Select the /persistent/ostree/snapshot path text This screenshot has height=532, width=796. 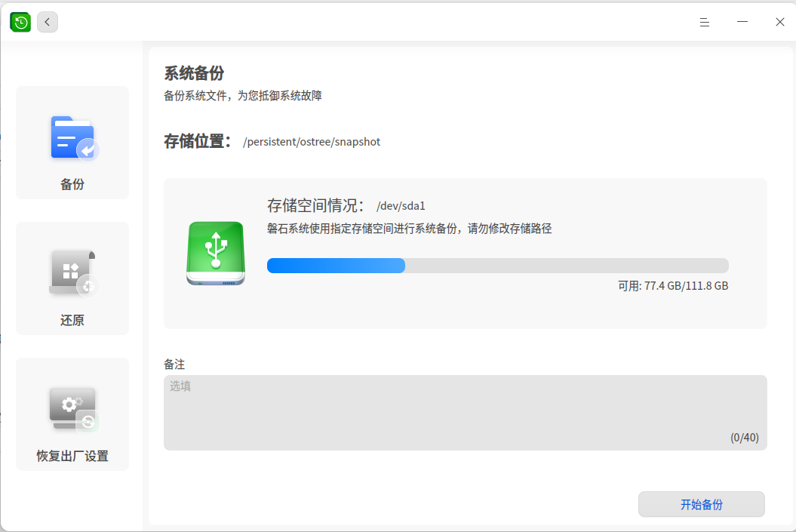(312, 142)
